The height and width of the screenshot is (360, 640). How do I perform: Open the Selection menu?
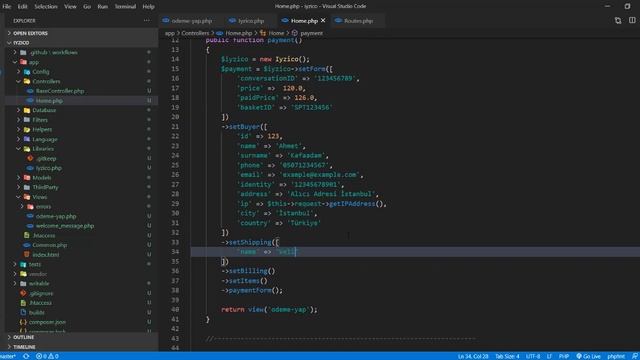coord(46,7)
